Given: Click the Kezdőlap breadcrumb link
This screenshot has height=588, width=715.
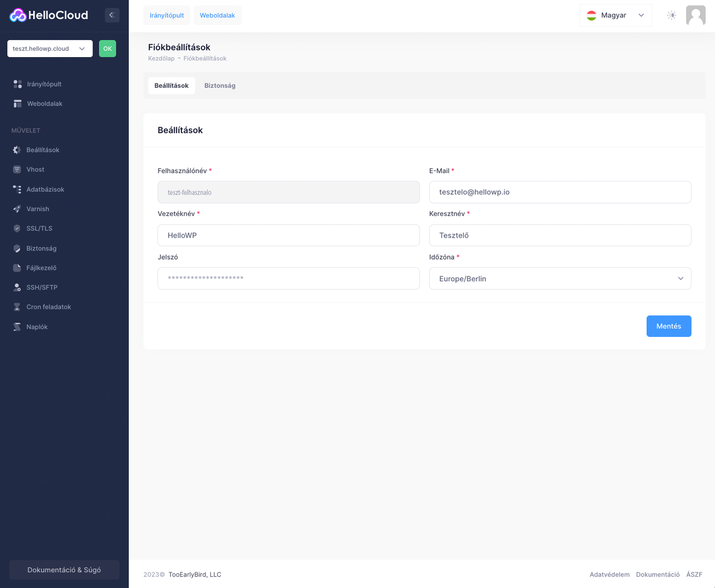Looking at the screenshot, I should (161, 59).
